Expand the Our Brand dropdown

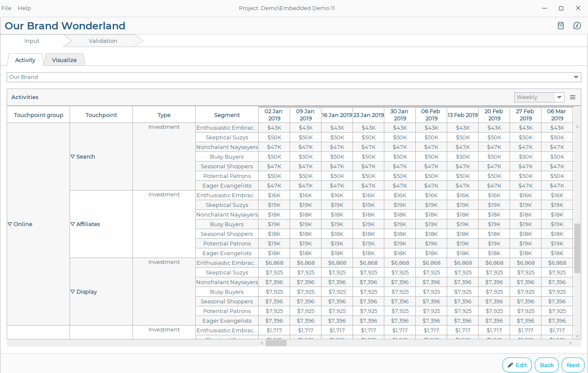[x=576, y=77]
